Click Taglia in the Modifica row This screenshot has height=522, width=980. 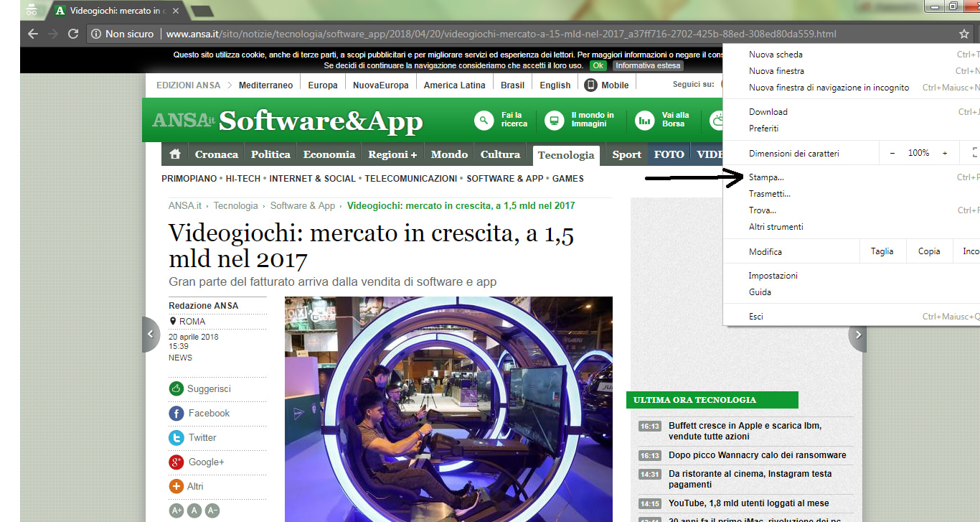tap(882, 251)
